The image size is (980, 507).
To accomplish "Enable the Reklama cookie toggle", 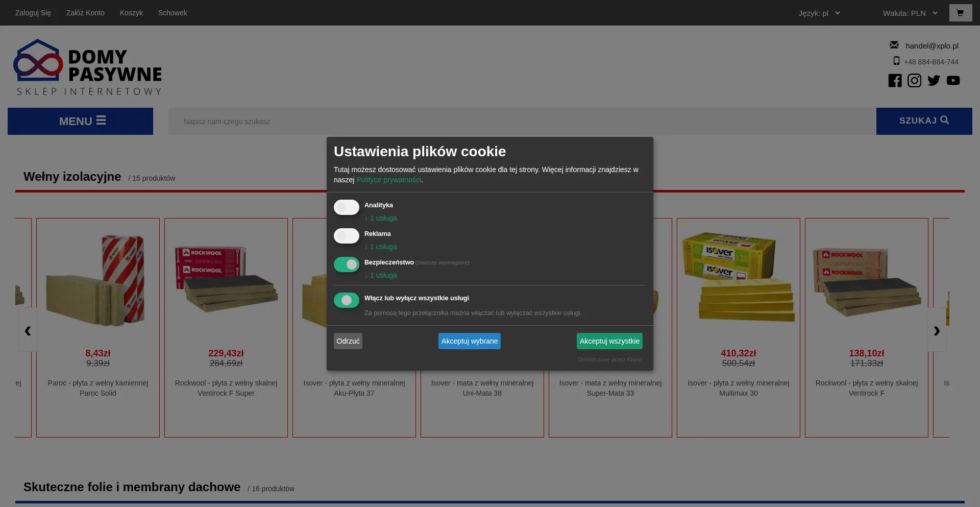I will [347, 236].
